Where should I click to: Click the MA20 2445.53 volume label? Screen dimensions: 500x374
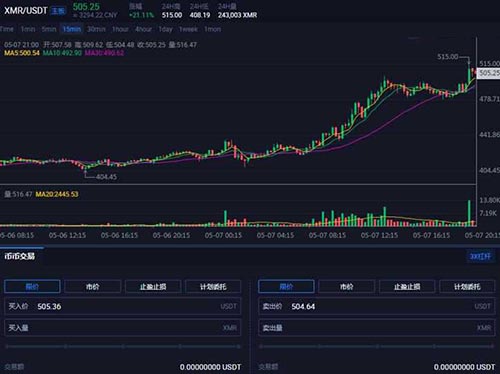click(x=57, y=194)
